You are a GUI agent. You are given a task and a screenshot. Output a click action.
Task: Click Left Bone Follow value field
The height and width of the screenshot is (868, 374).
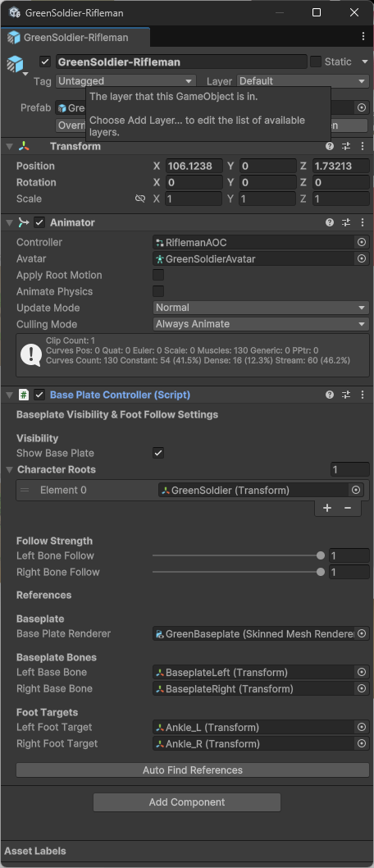point(349,555)
